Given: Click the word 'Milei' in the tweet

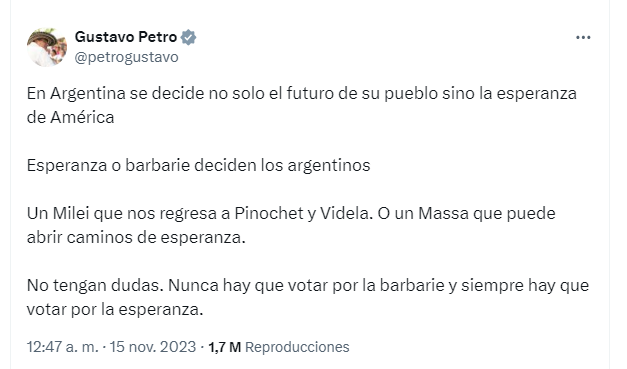Looking at the screenshot, I should click(x=71, y=213).
